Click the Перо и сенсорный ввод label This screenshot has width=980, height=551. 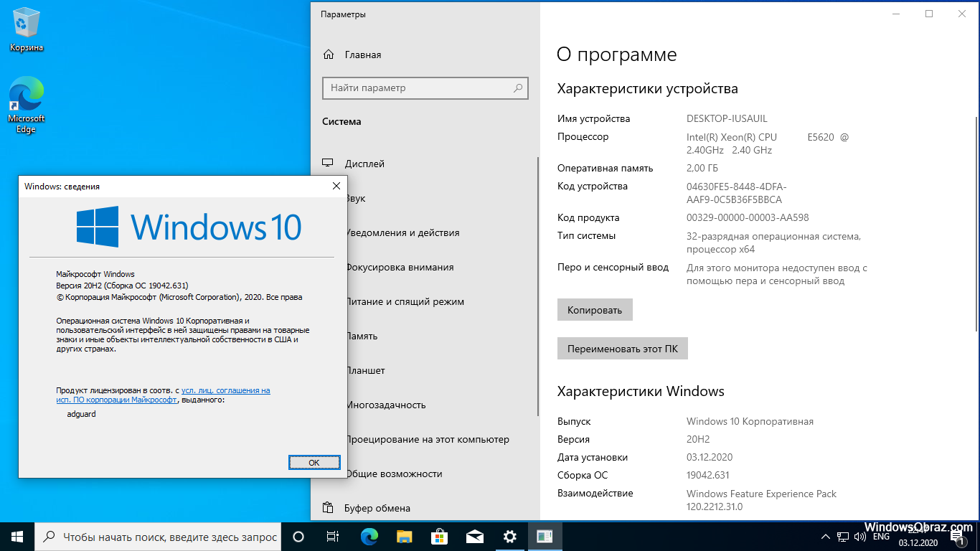[613, 267]
